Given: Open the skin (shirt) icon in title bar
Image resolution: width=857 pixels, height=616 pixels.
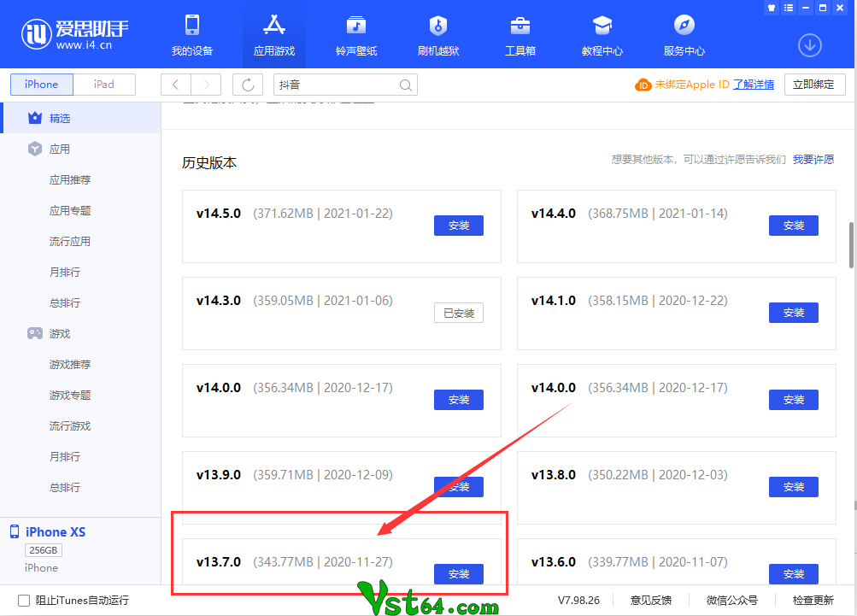Looking at the screenshot, I should pos(772,8).
